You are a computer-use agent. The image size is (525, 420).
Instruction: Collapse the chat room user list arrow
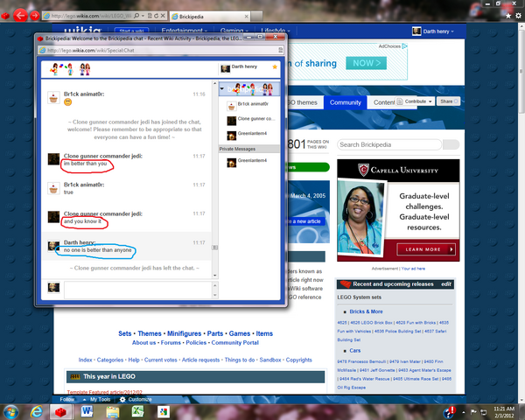coord(221,89)
